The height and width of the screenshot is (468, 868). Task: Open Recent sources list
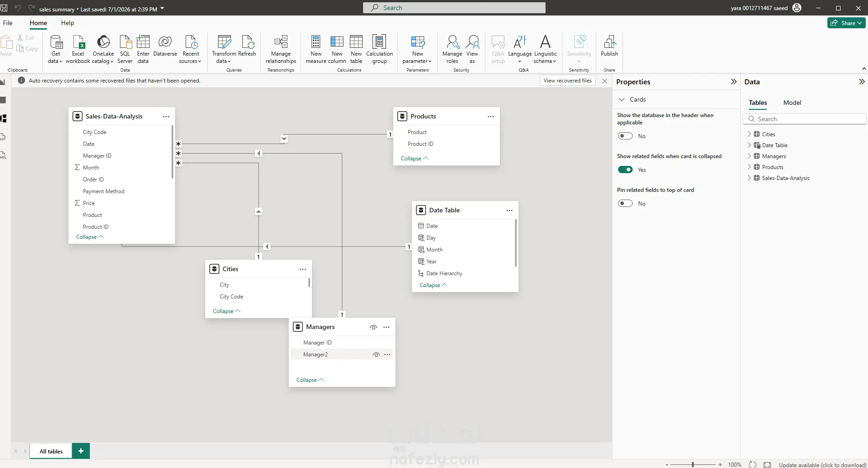tap(190, 49)
